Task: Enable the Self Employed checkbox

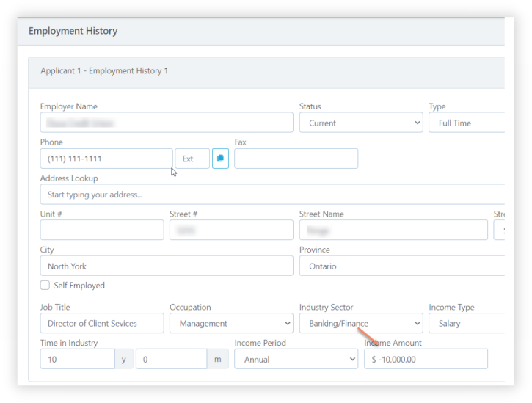Action: (x=45, y=285)
